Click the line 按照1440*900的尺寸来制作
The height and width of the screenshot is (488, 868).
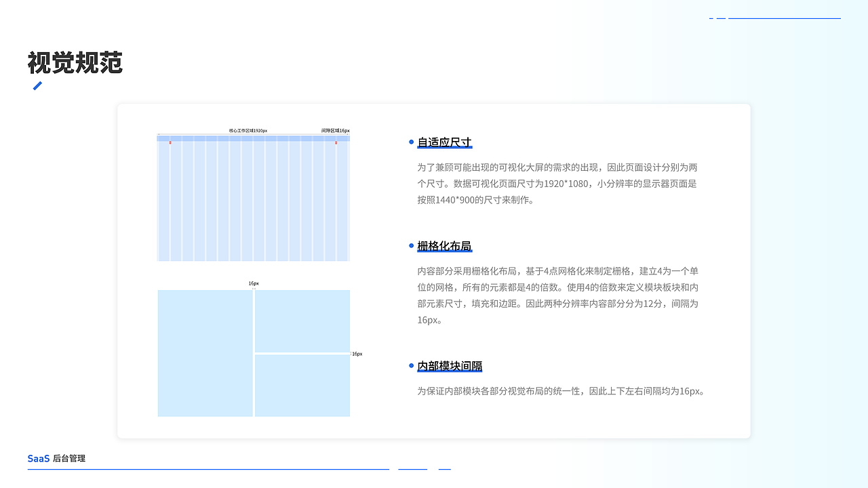point(476,200)
